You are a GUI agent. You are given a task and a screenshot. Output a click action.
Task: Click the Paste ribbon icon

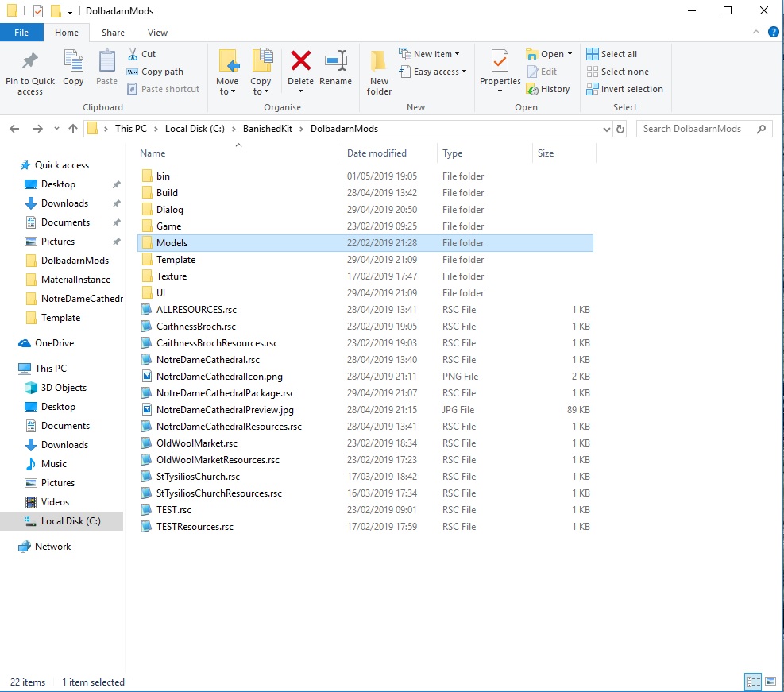tap(106, 61)
